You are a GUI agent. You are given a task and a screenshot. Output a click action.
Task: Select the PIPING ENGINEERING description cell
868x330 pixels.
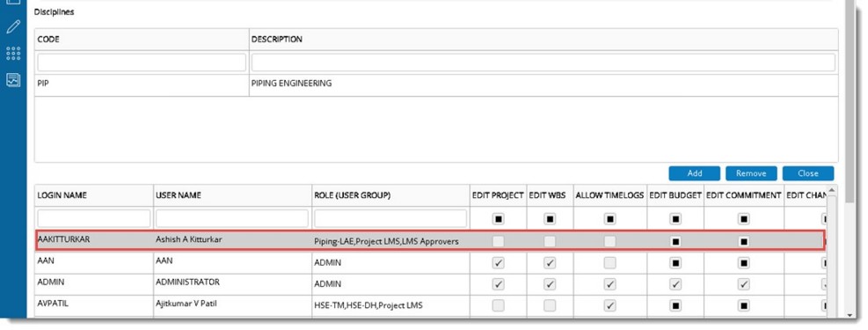pos(543,85)
